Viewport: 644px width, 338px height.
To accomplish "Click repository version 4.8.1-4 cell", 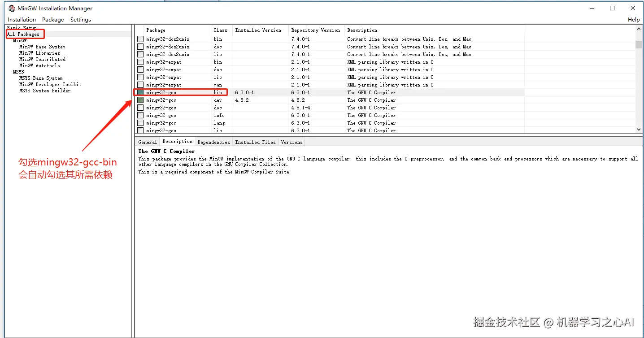I will [300, 108].
